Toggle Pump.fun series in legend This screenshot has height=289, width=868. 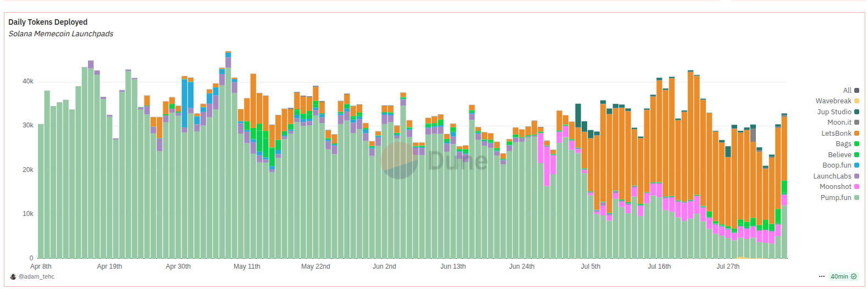(839, 197)
